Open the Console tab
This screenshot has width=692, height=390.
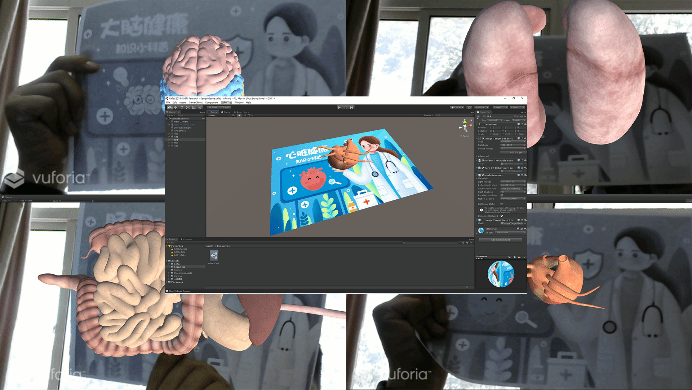(187, 239)
